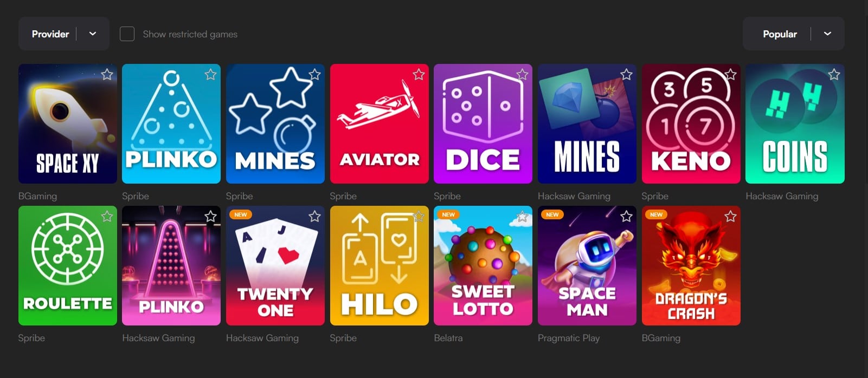Click Pragmatic Play provider label
This screenshot has height=378, width=868.
coord(569,338)
